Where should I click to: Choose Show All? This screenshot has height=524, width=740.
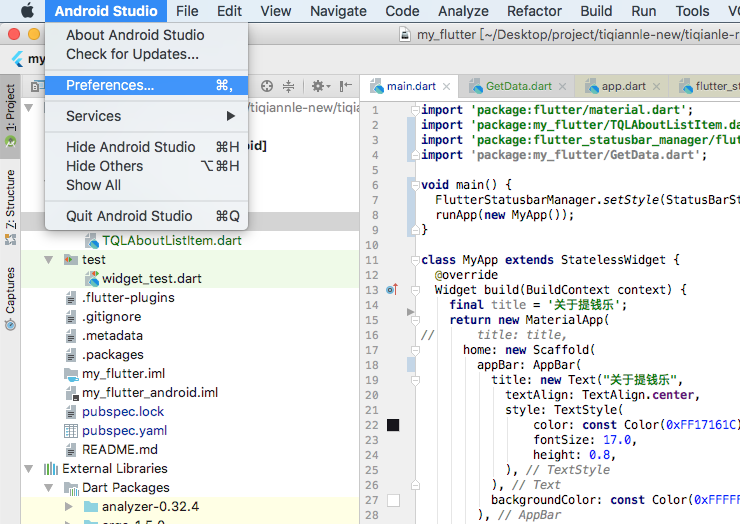coord(146,185)
